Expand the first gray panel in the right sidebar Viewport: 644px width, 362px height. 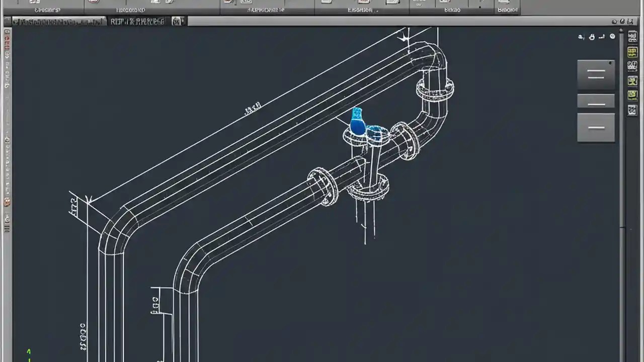pos(596,74)
